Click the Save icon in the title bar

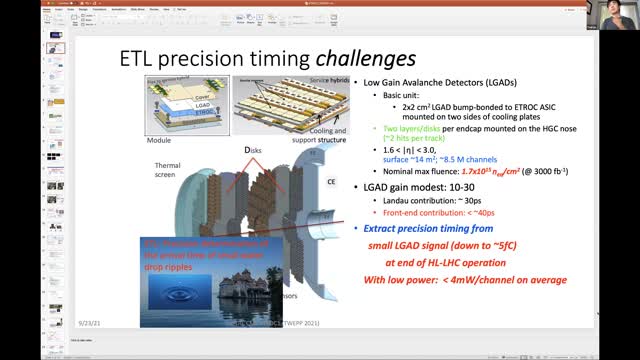[81, 3]
